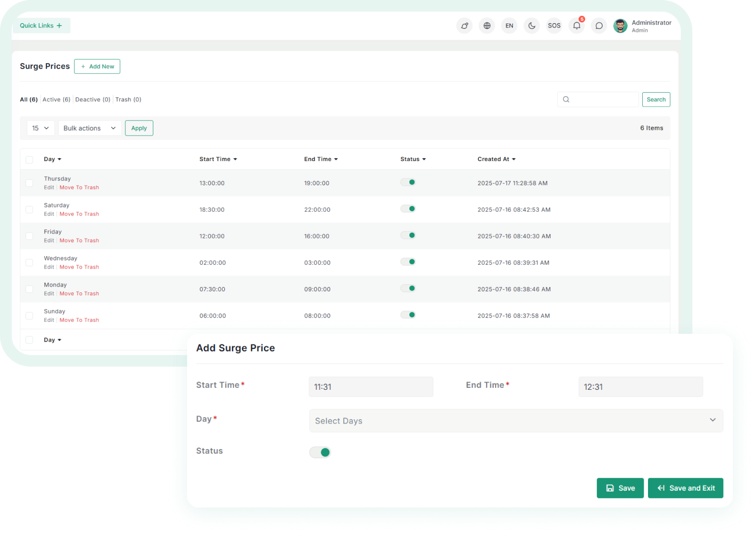The width and height of the screenshot is (756, 535).
Task: Click the Administrator avatar picture
Action: [620, 26]
